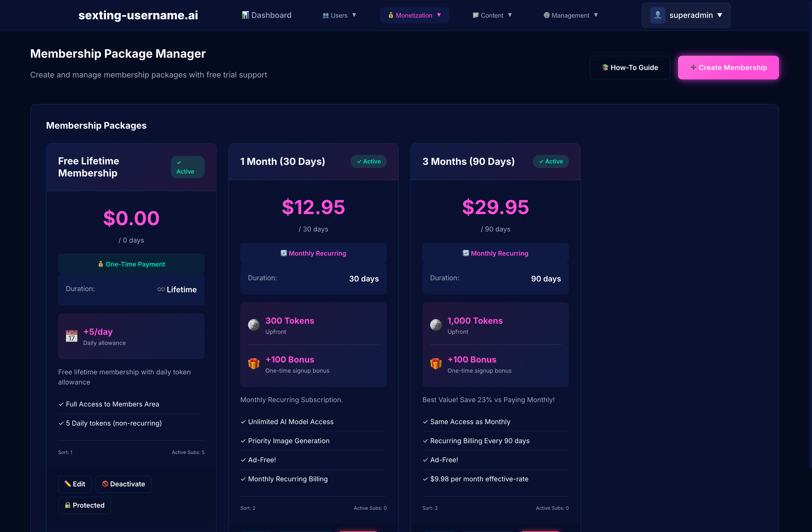
Task: Click the Active badge on Free Lifetime Membership
Action: [x=187, y=167]
